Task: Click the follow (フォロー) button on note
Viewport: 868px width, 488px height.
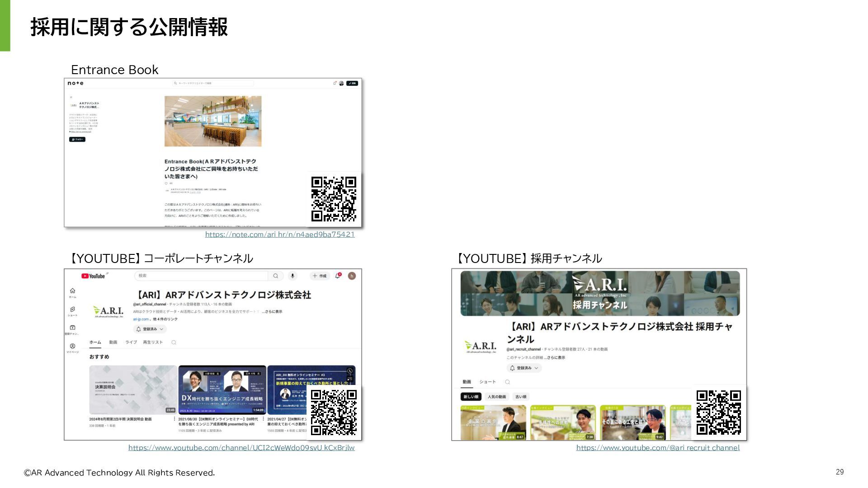Action: 77,140
